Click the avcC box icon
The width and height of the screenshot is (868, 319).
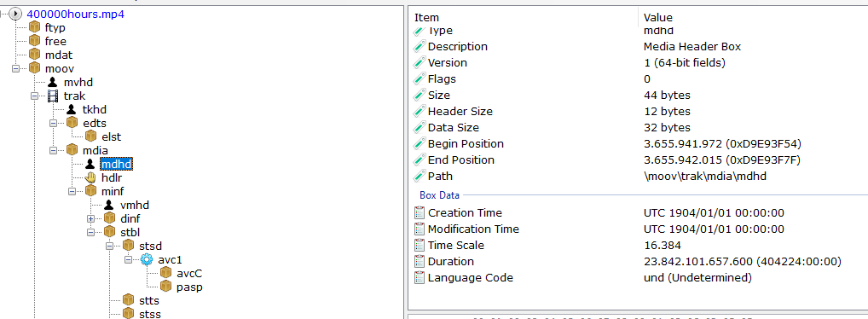pos(165,272)
